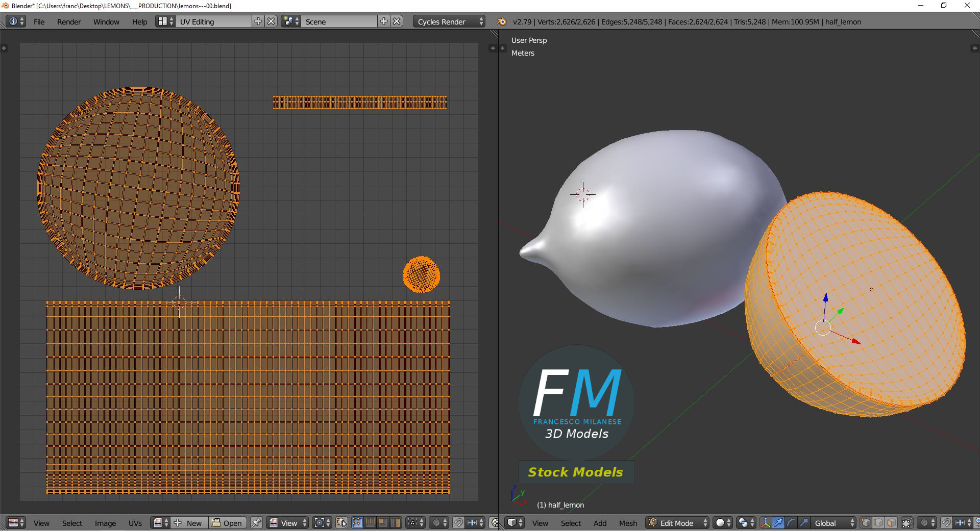Open viewport shading selector
Viewport: 980px width, 531px height.
pyautogui.click(x=723, y=523)
